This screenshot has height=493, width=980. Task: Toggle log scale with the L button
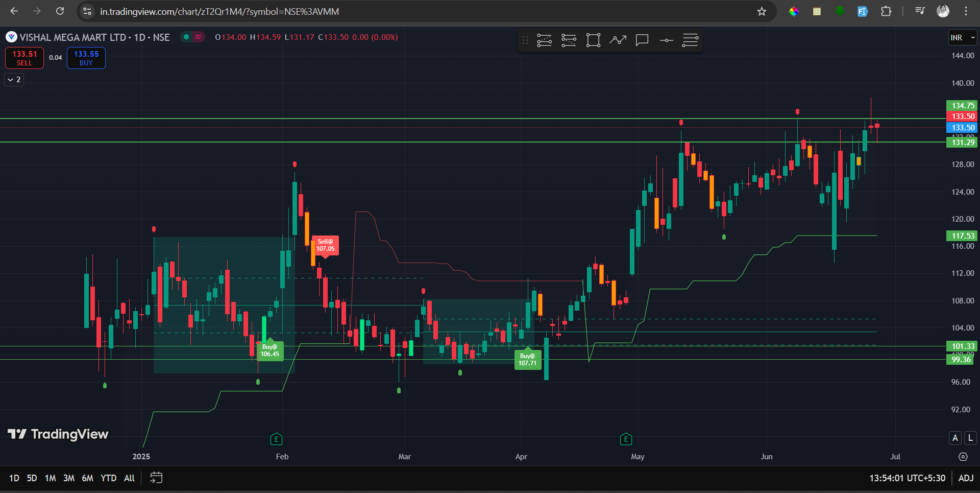tap(970, 438)
